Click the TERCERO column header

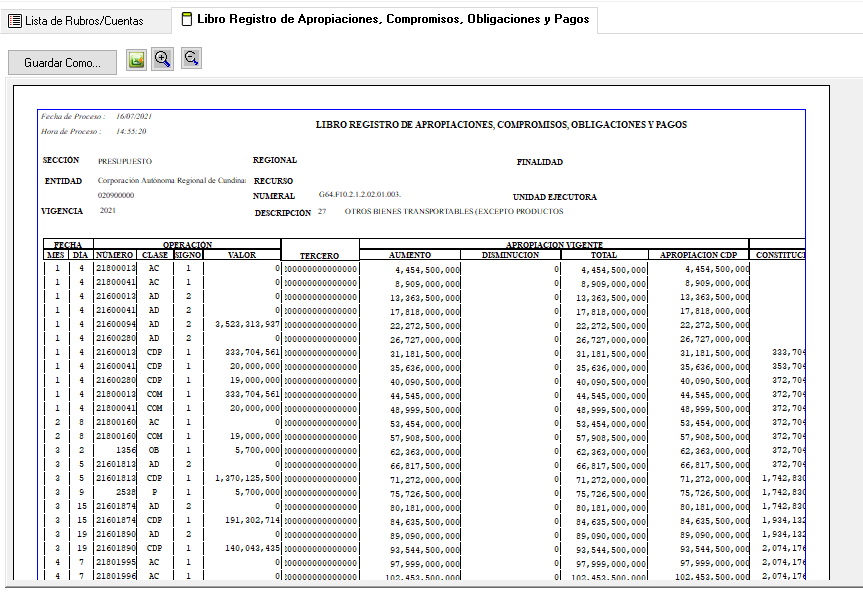click(320, 256)
